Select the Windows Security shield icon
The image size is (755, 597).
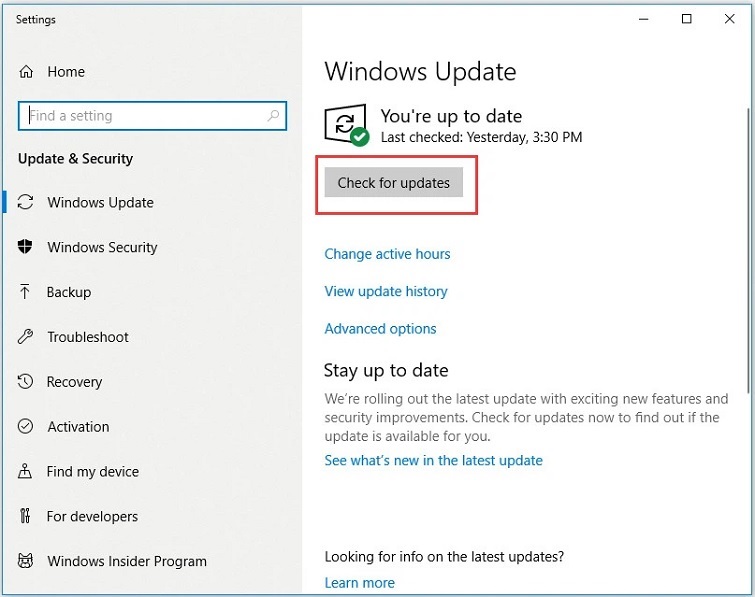pos(26,247)
